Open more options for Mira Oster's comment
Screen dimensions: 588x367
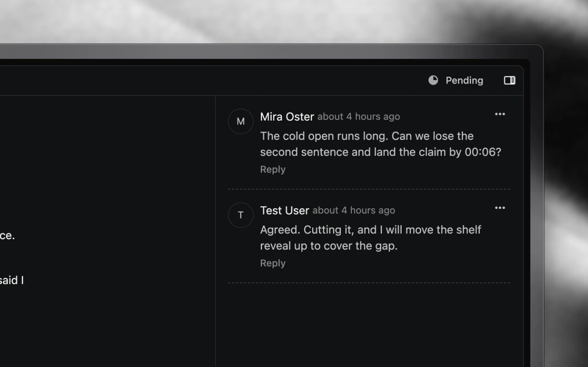pos(500,114)
